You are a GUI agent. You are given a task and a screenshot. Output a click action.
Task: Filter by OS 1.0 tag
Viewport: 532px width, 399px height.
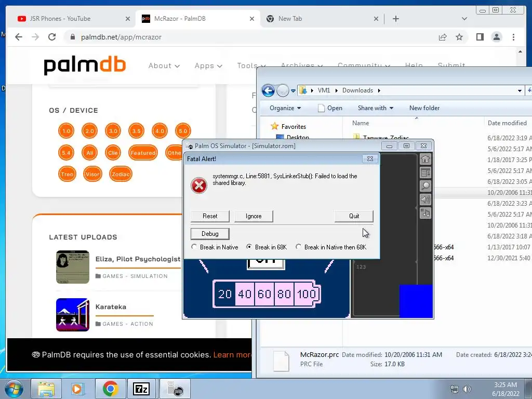66,131
